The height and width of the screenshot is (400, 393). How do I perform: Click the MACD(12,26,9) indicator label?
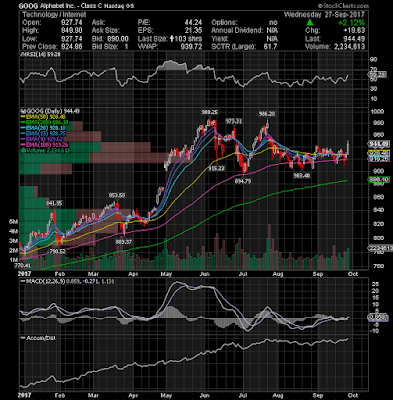point(67,282)
